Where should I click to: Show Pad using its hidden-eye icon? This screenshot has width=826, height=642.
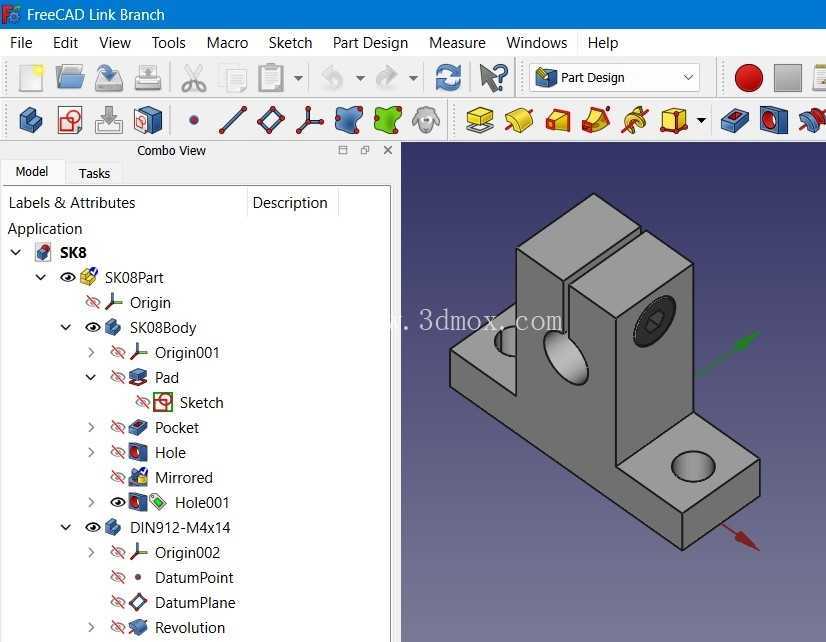click(x=117, y=377)
